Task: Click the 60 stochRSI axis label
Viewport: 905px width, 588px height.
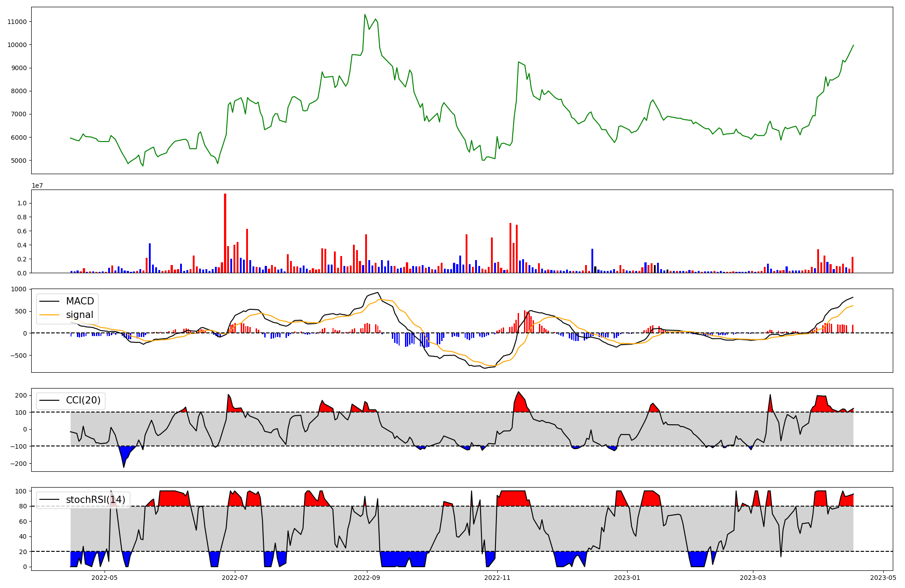Action: [23, 522]
